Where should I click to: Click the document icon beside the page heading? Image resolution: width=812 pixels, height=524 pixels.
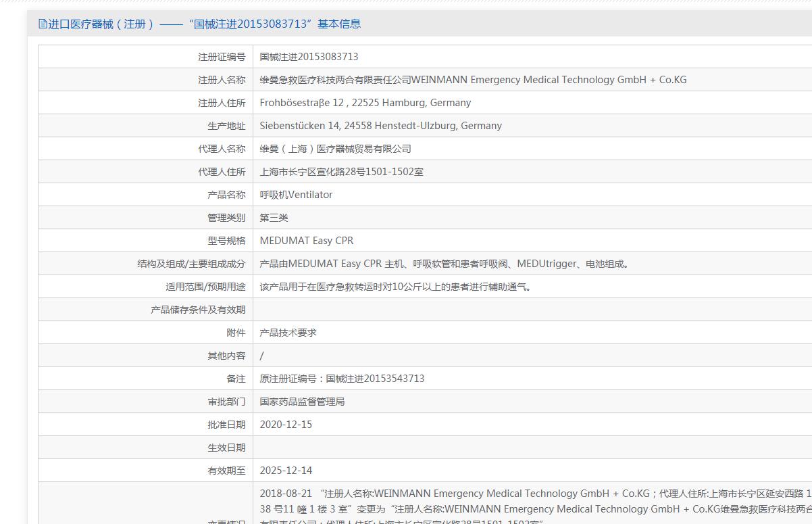click(43, 24)
